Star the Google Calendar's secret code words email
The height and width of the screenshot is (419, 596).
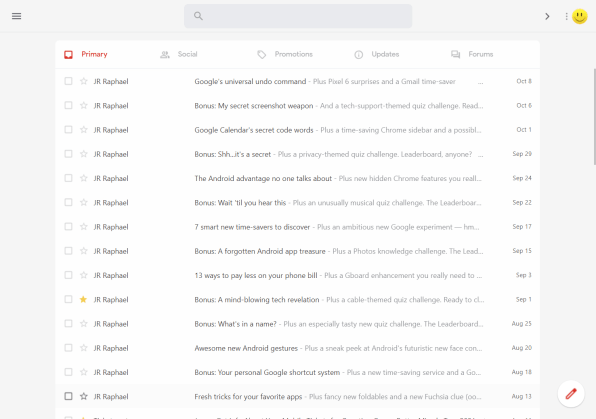click(x=84, y=130)
